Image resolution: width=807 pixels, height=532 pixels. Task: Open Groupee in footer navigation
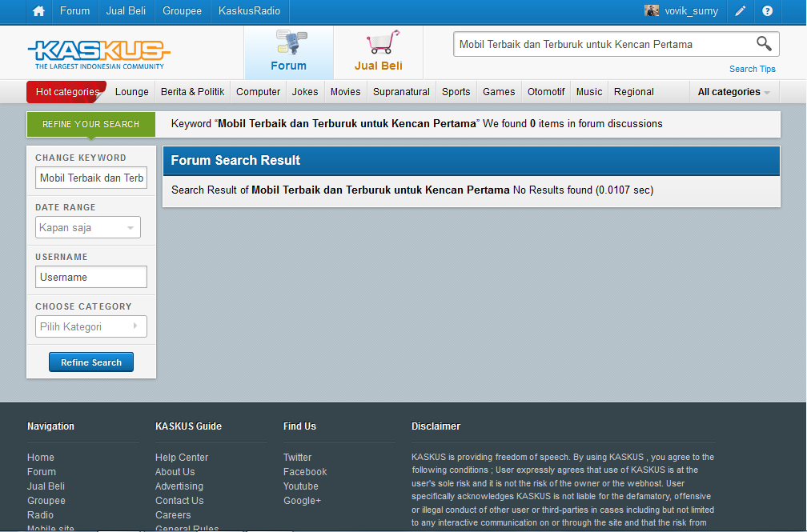coord(46,501)
